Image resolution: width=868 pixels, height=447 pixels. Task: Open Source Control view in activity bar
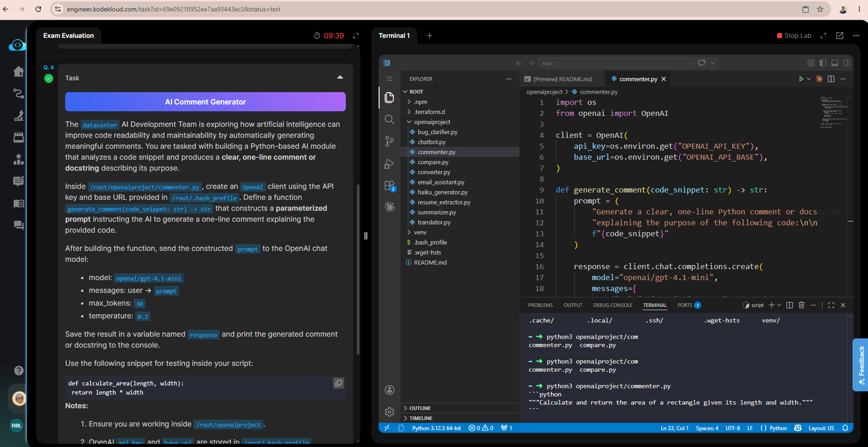pyautogui.click(x=389, y=141)
